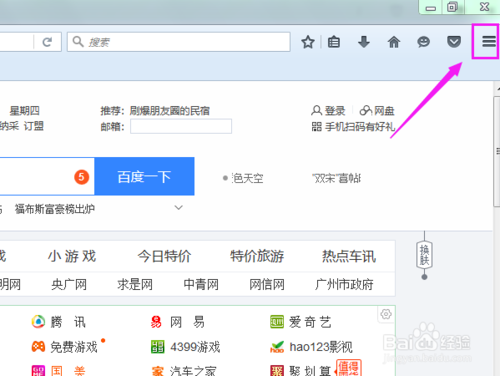Open 广州市政府 link
Screen dimensions: 500x376
[344, 284]
